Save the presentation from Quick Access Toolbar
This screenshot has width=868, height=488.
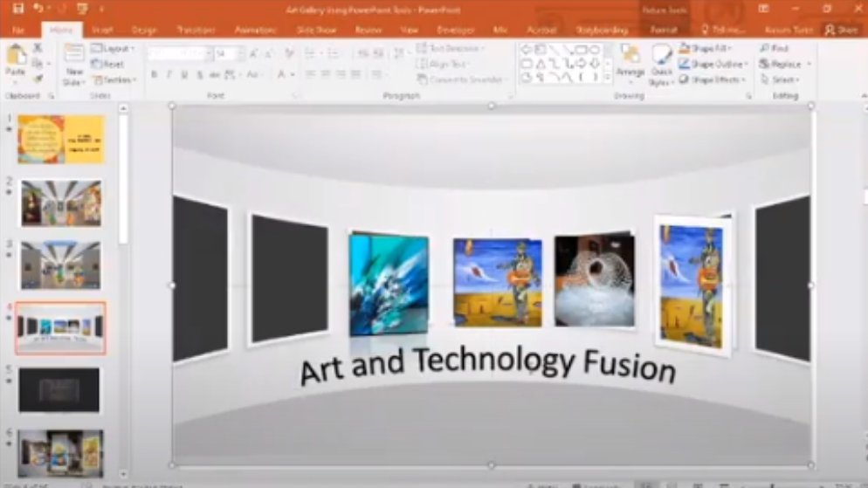[x=17, y=9]
